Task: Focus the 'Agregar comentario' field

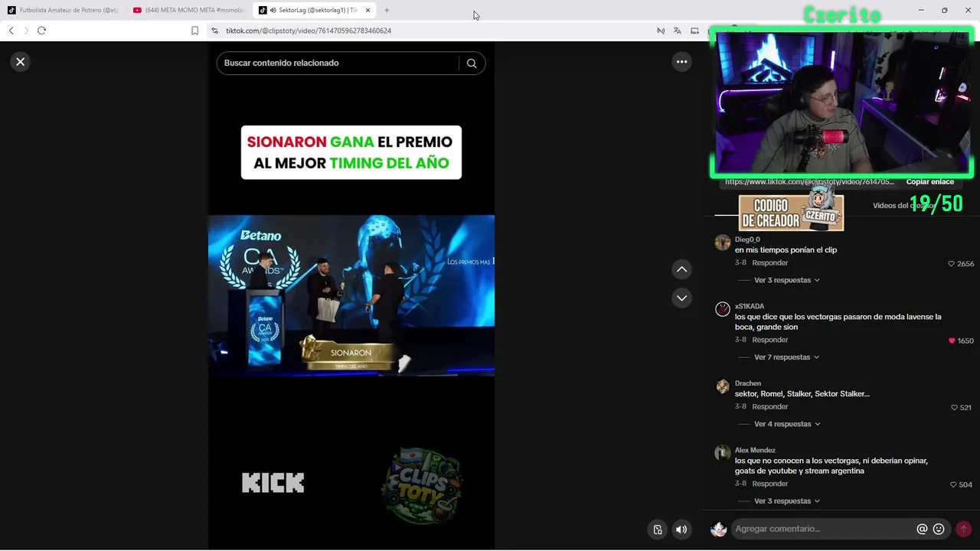Action: [x=823, y=529]
